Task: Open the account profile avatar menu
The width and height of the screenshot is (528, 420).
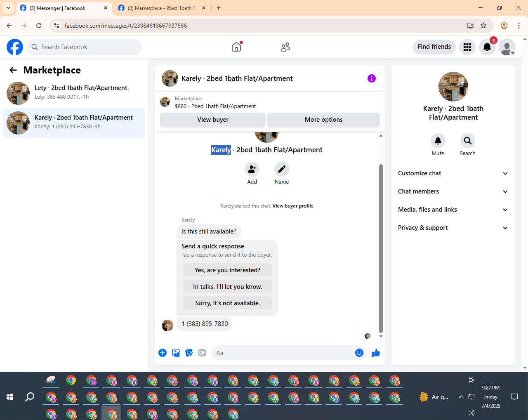Action: [507, 47]
